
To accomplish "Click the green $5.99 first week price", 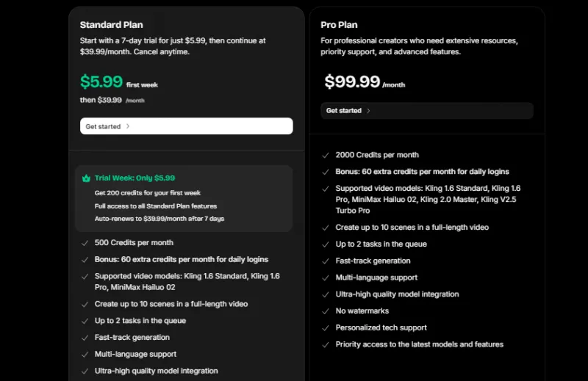I will (x=101, y=81).
